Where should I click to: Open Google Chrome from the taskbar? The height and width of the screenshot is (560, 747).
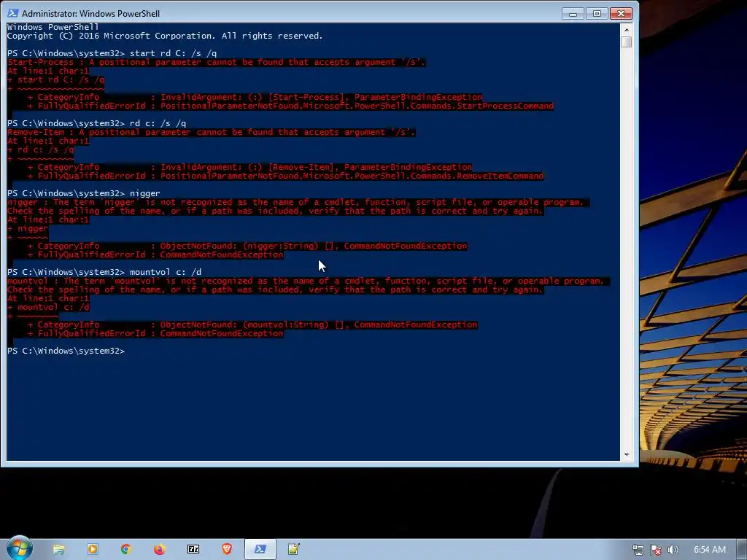pyautogui.click(x=125, y=550)
